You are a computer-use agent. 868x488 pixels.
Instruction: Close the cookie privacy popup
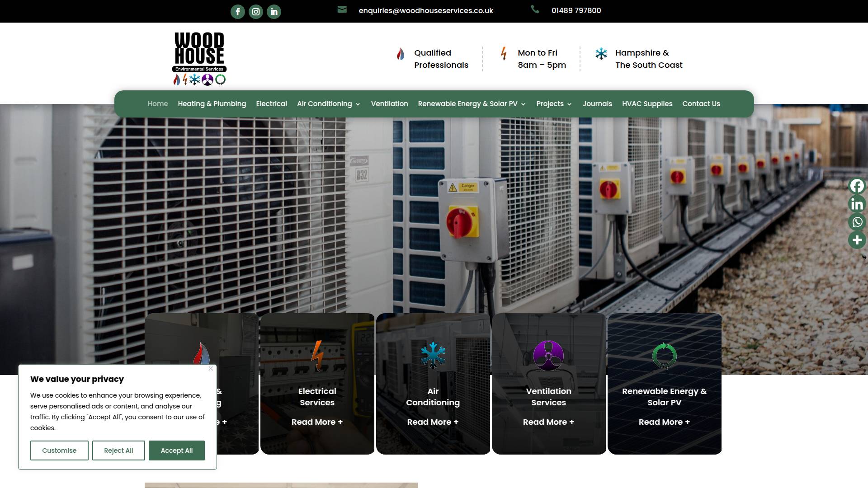(x=211, y=369)
